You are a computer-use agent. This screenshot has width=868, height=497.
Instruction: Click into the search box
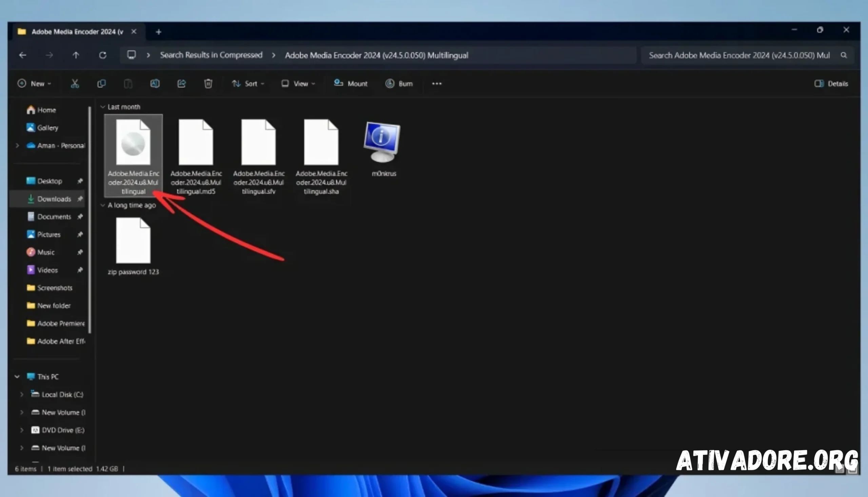739,55
